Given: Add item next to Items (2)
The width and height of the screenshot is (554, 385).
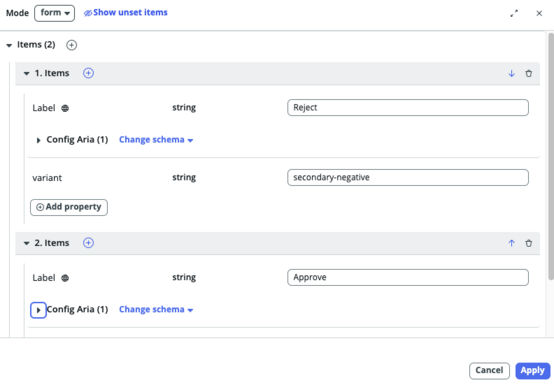Looking at the screenshot, I should point(71,45).
